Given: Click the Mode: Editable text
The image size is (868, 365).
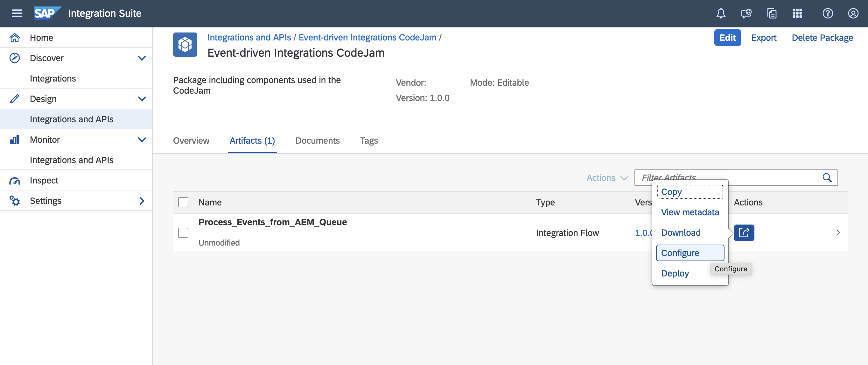Looking at the screenshot, I should (499, 82).
